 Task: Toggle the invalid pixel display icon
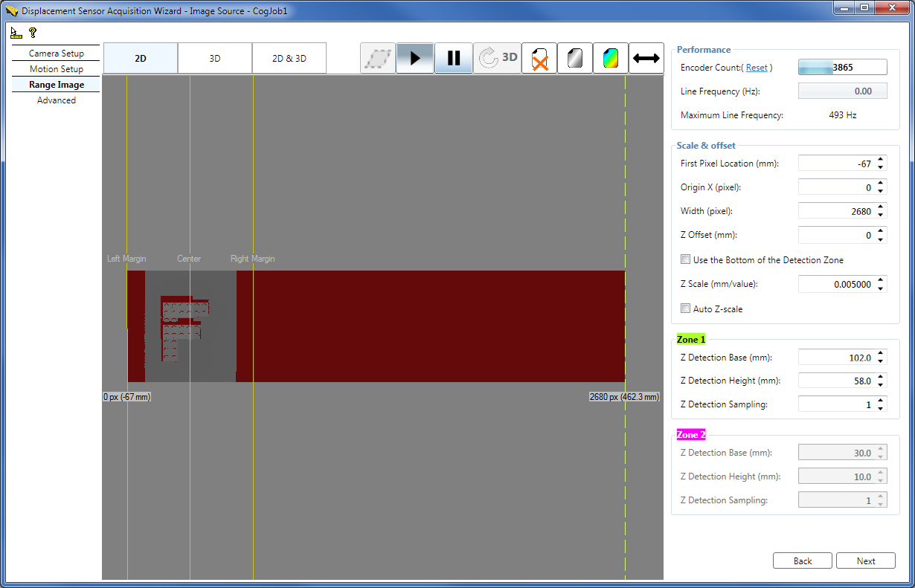coord(539,57)
